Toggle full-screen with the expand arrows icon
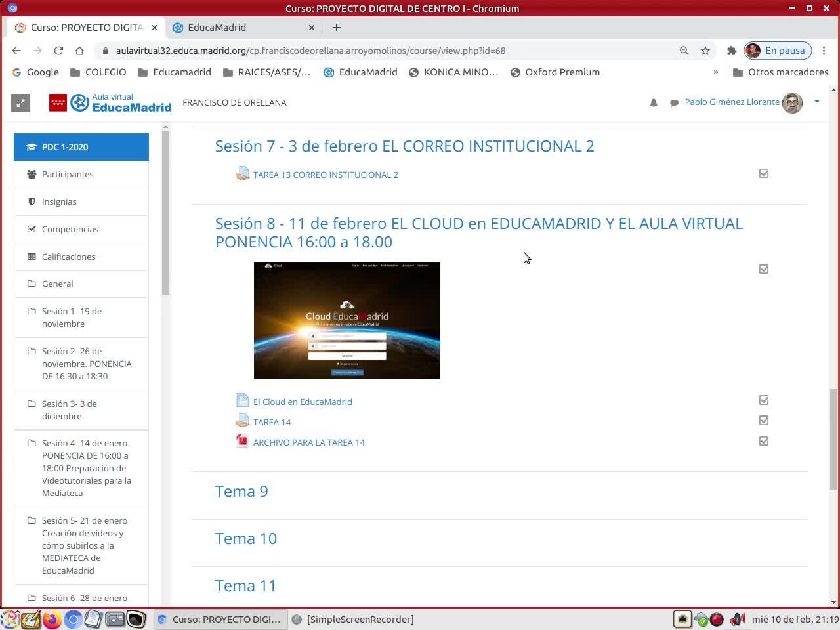The image size is (840, 630). [x=21, y=102]
